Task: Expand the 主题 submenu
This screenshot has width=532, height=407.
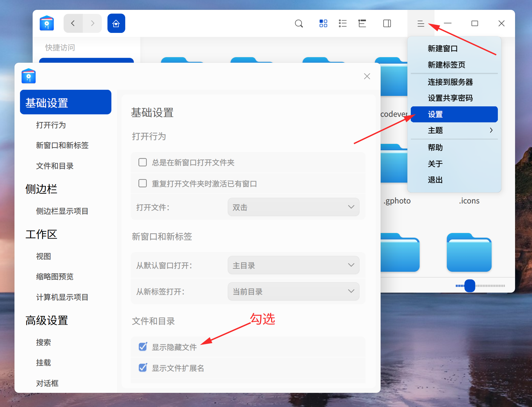Action: (454, 130)
